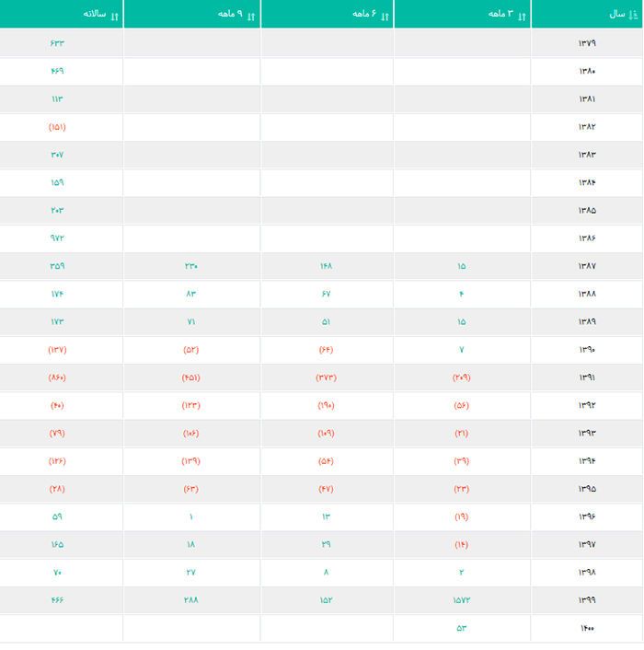Click the sort arrows beside سالانه

pos(115,15)
